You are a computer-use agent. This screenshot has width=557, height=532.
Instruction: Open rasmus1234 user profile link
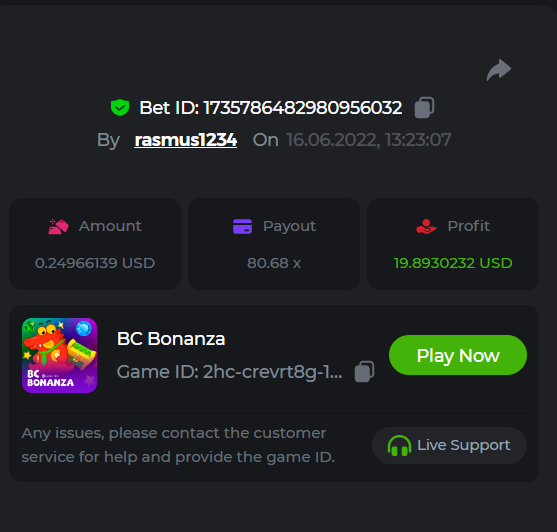click(185, 140)
